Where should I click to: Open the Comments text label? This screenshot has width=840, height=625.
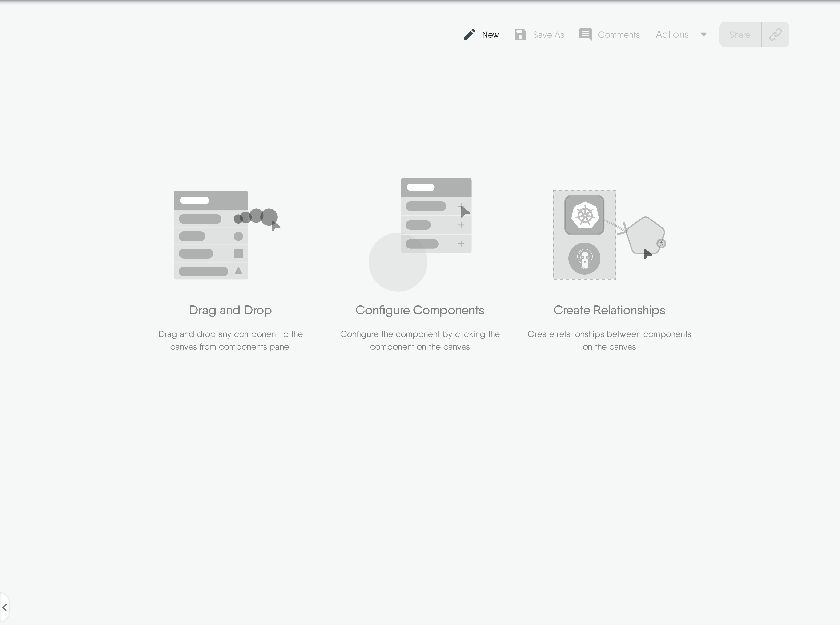coord(618,35)
